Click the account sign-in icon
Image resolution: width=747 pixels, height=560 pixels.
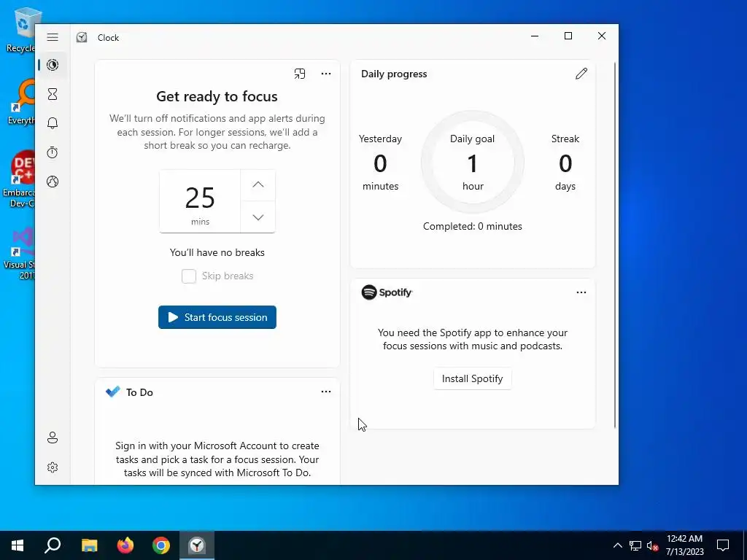point(53,437)
